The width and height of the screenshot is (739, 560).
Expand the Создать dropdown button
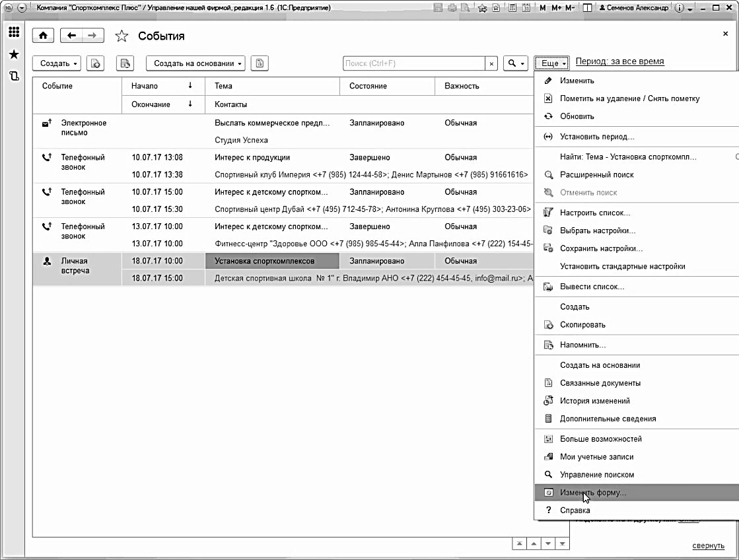point(57,63)
